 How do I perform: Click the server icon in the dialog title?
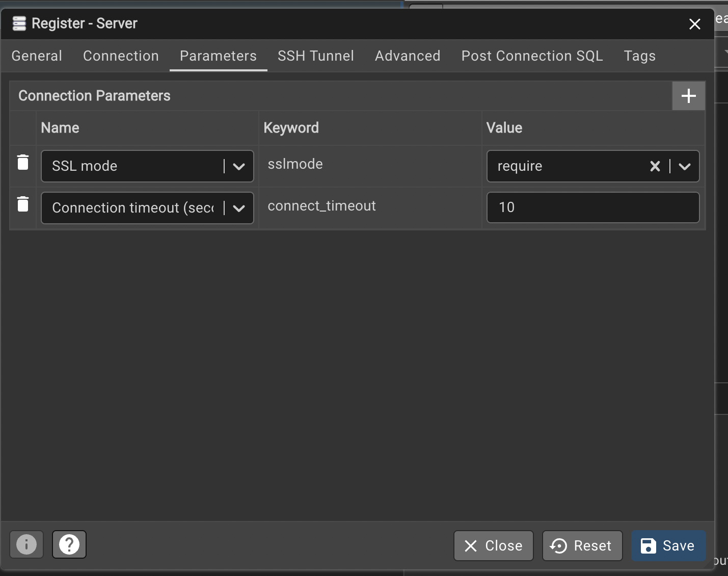(x=19, y=23)
